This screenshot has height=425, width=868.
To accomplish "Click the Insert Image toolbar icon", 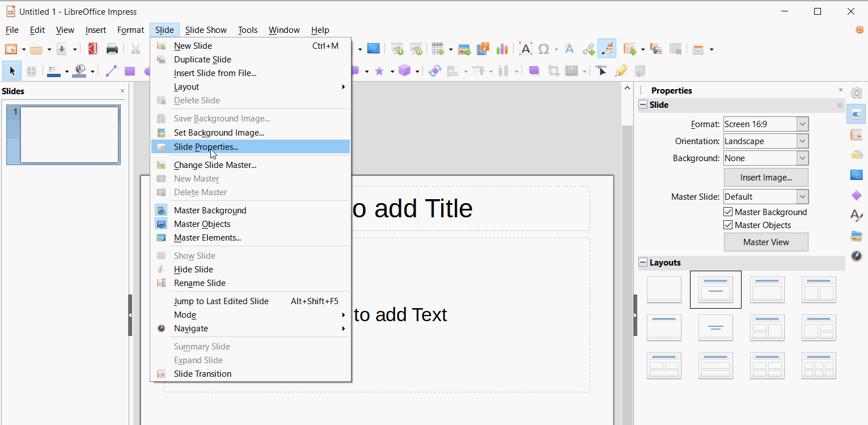I will tap(465, 49).
